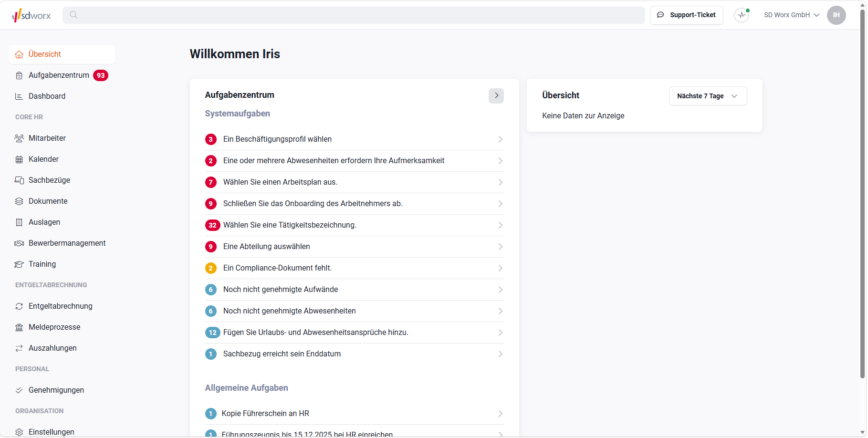The image size is (868, 438).
Task: Click the Support-Ticket button
Action: 686,15
